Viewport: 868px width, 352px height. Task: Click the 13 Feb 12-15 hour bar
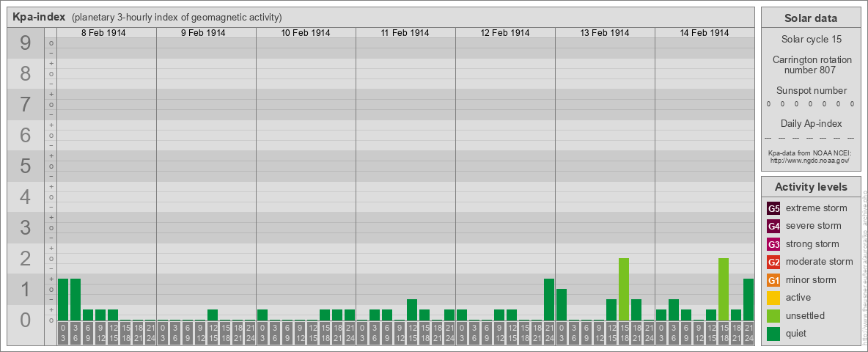(x=611, y=310)
